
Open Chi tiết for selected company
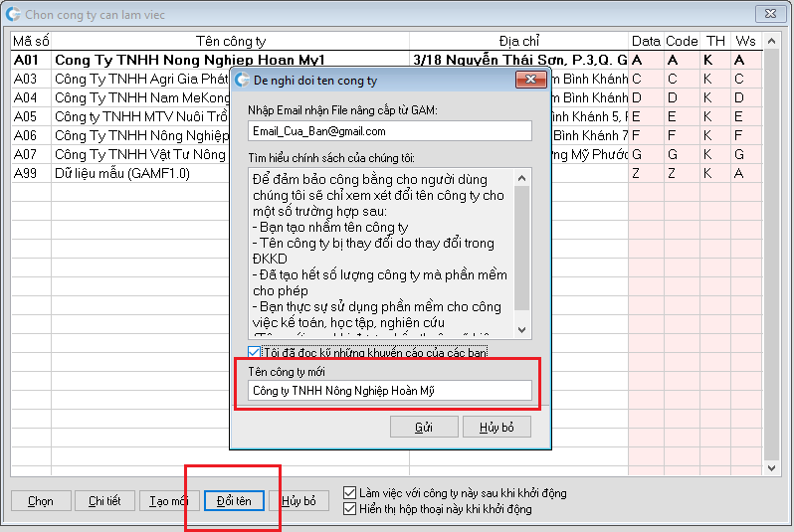[104, 501]
